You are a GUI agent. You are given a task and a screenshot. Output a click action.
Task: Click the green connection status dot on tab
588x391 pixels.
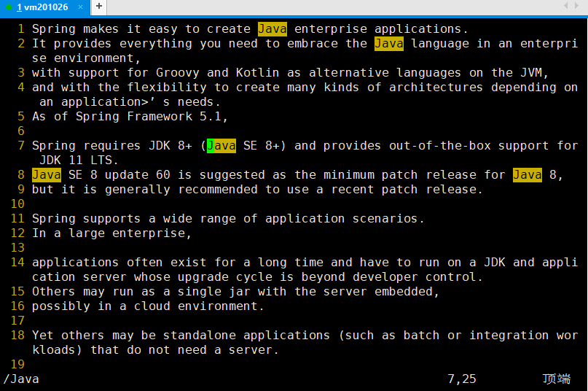click(9, 7)
